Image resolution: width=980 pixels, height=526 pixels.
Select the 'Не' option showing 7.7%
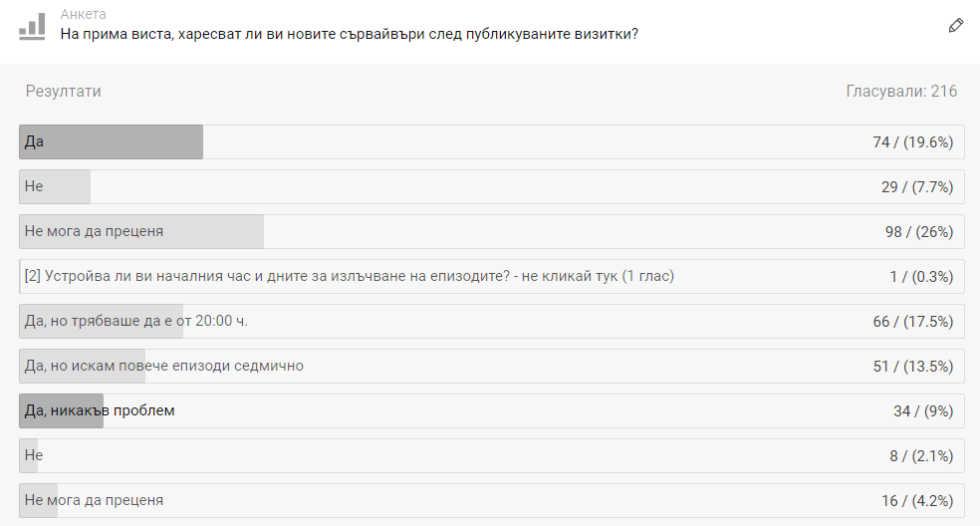[x=491, y=186]
